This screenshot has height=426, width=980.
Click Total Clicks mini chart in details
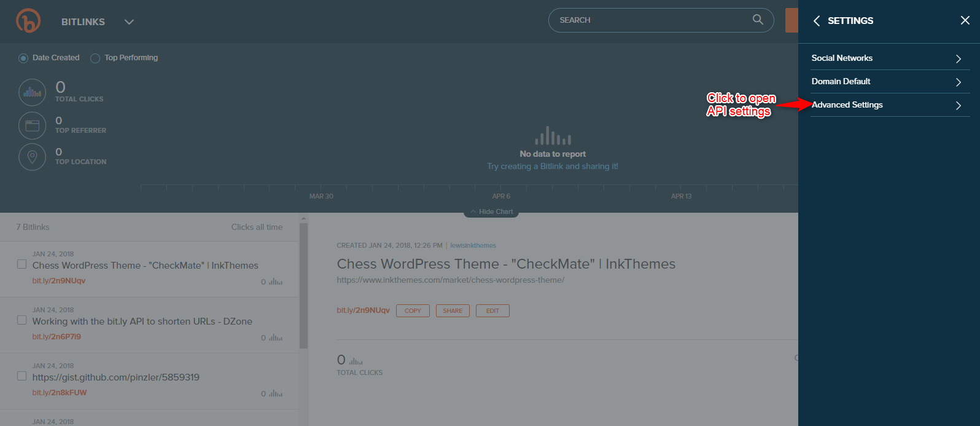click(x=356, y=361)
